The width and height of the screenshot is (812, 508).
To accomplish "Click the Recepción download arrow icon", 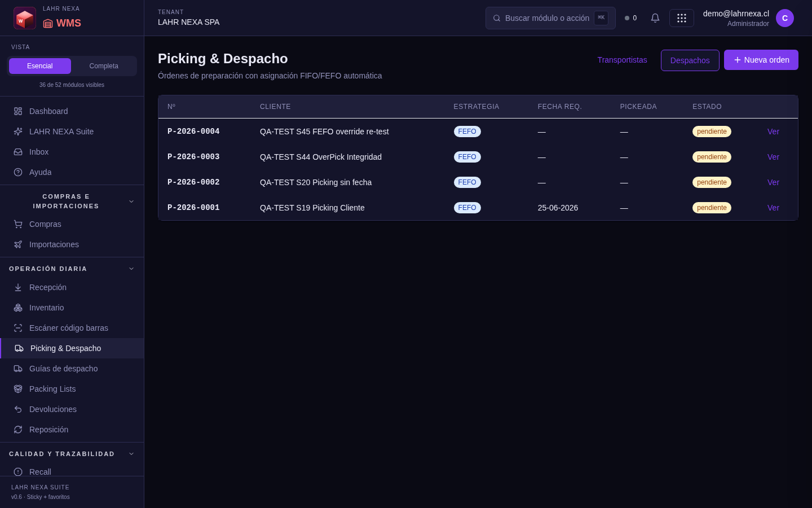I will point(18,287).
